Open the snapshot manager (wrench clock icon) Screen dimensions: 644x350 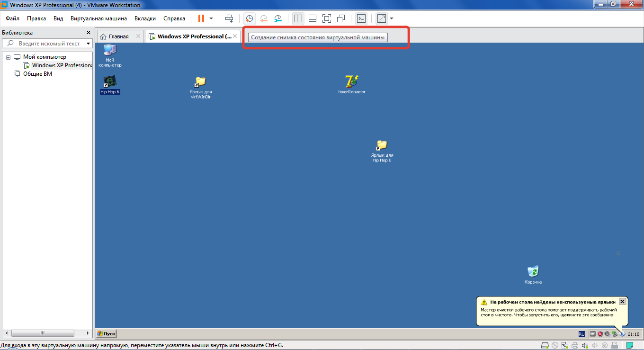pos(278,18)
